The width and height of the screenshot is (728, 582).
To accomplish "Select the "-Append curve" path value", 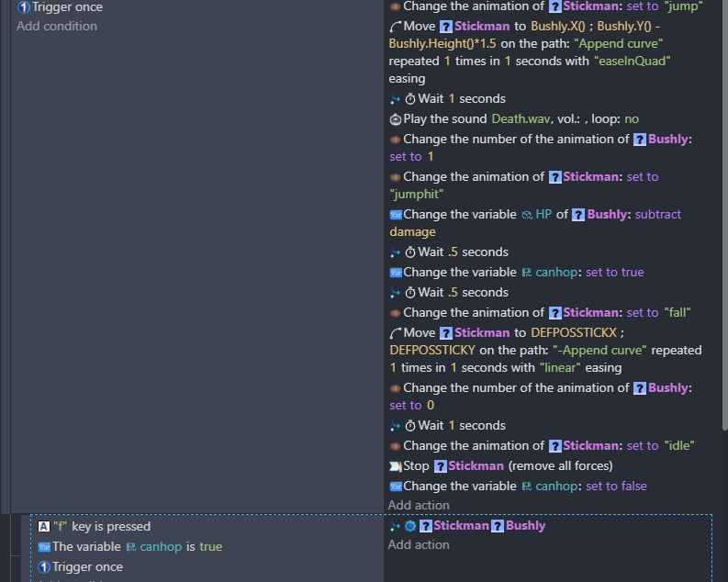I will [x=599, y=350].
